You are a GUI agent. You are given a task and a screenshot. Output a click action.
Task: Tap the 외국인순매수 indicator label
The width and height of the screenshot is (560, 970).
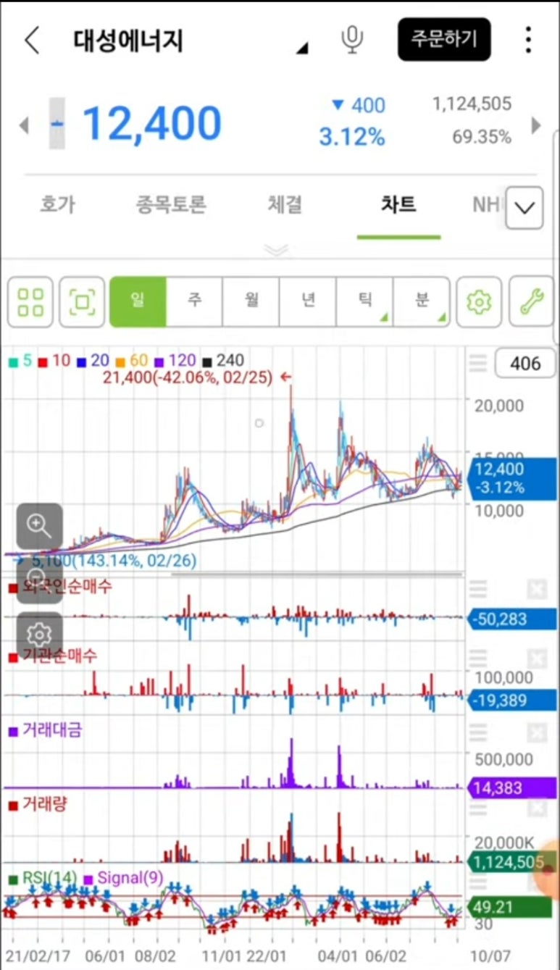60,585
